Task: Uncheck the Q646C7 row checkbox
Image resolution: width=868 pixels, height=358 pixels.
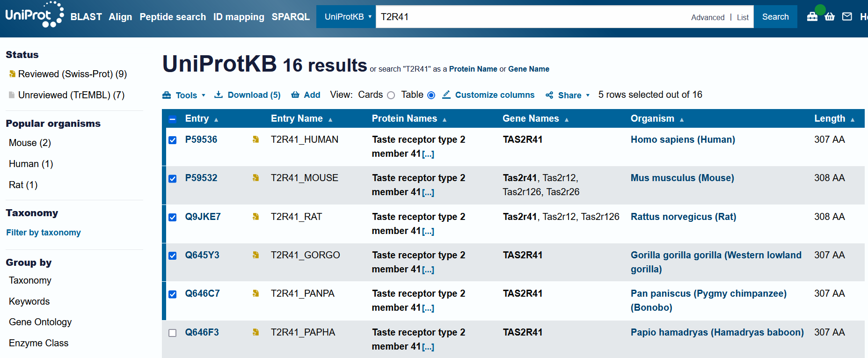Action: pyautogui.click(x=173, y=294)
